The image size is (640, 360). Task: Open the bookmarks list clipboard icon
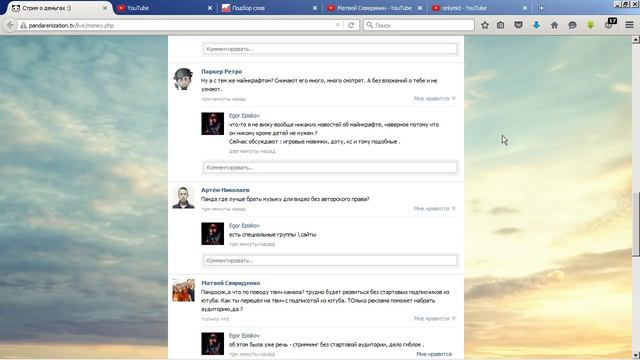tap(500, 25)
